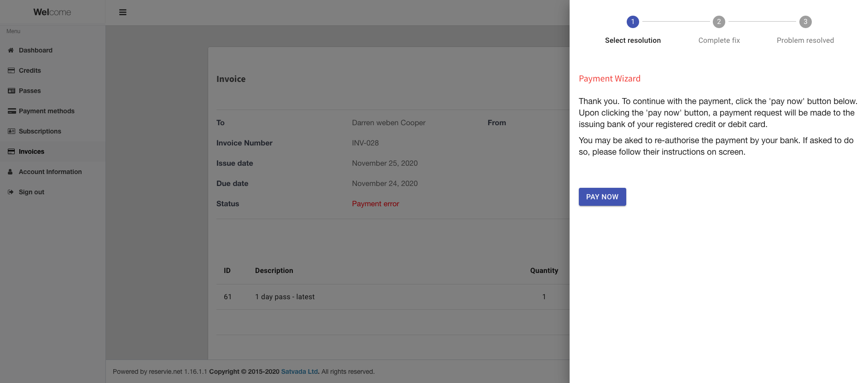The width and height of the screenshot is (868, 383).
Task: Click the 'Invoice' heading
Action: click(231, 79)
